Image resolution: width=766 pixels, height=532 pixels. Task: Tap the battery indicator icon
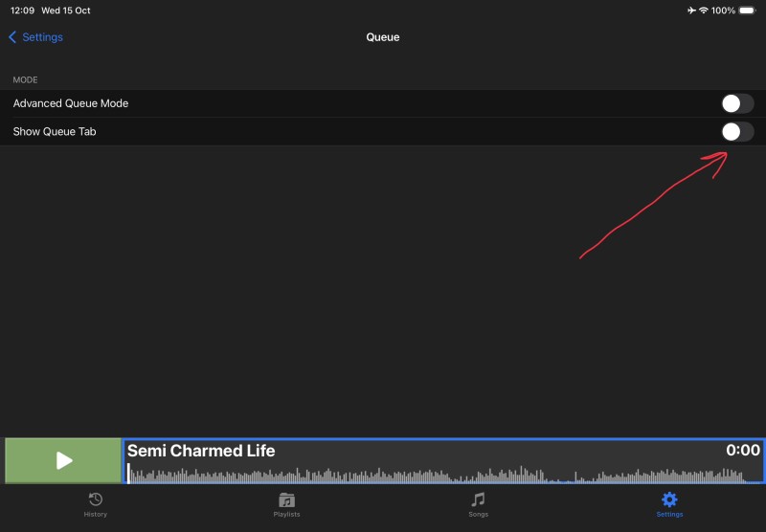coord(749,11)
